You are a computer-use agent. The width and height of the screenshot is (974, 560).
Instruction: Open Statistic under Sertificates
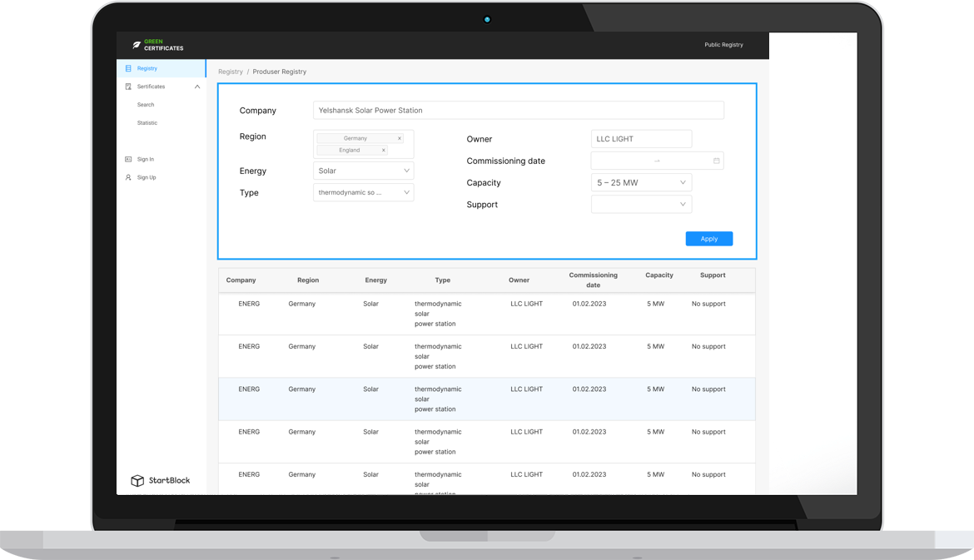[147, 123]
